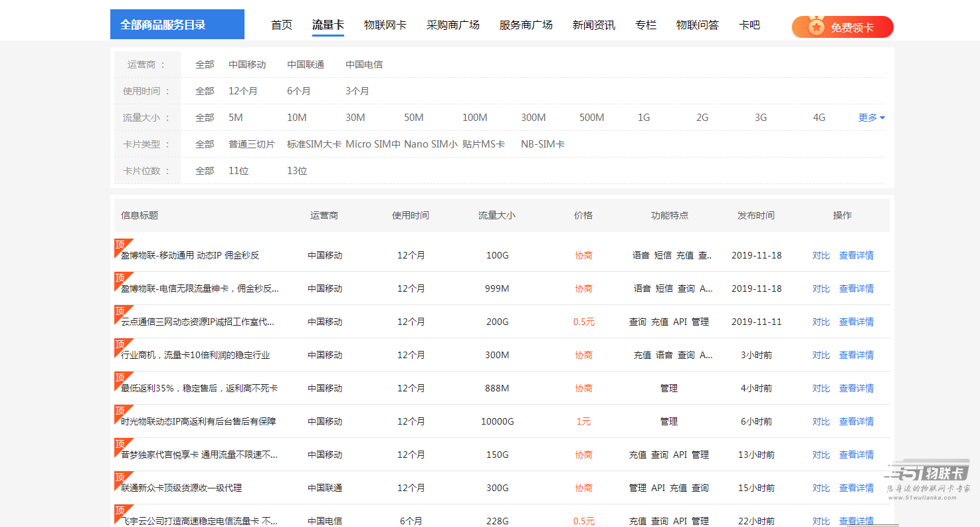Click the 0.5元 price in 200G row
This screenshot has width=980, height=527.
pyautogui.click(x=584, y=322)
